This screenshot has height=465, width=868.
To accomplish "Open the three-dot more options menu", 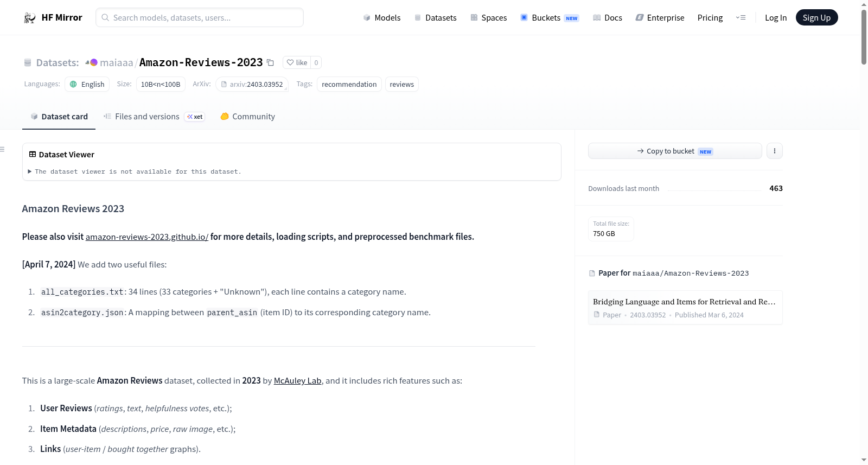I will click(775, 151).
